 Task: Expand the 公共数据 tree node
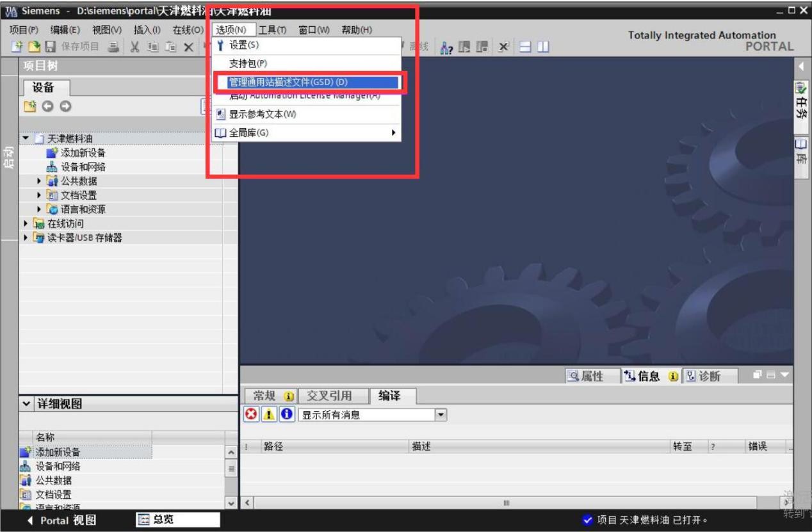click(40, 181)
